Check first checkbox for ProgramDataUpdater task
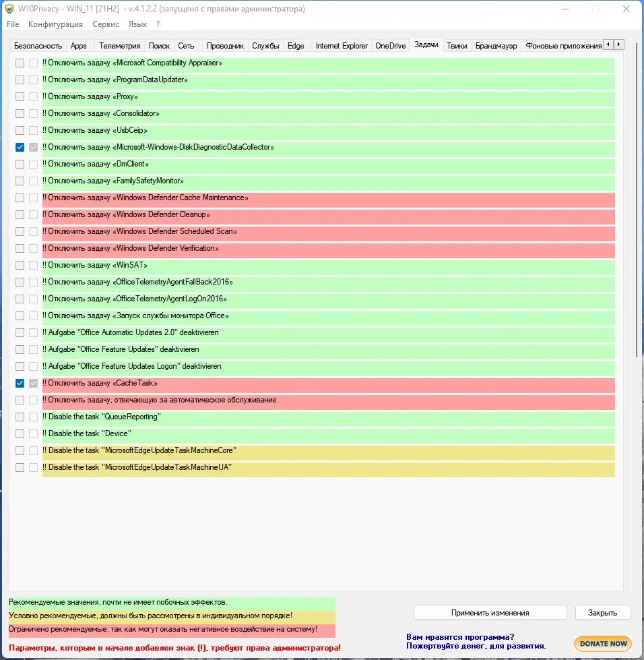Viewport: 644px width, 660px height. pyautogui.click(x=20, y=80)
